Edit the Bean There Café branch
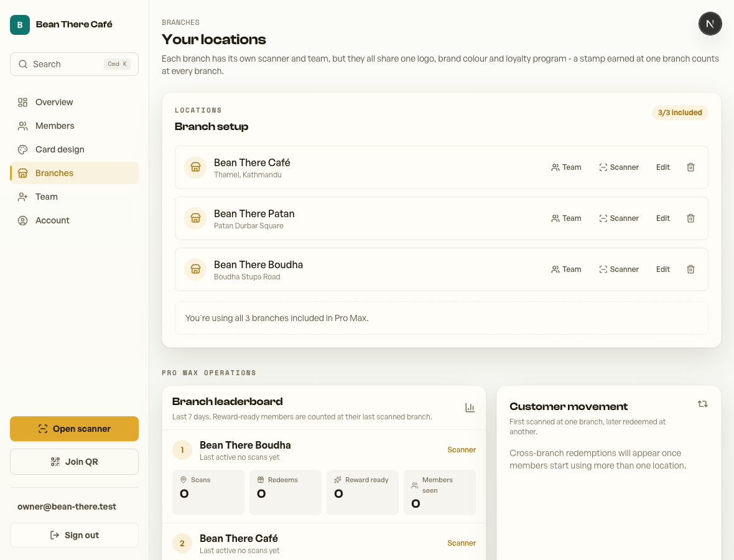Image resolution: width=734 pixels, height=560 pixels. coord(663,167)
